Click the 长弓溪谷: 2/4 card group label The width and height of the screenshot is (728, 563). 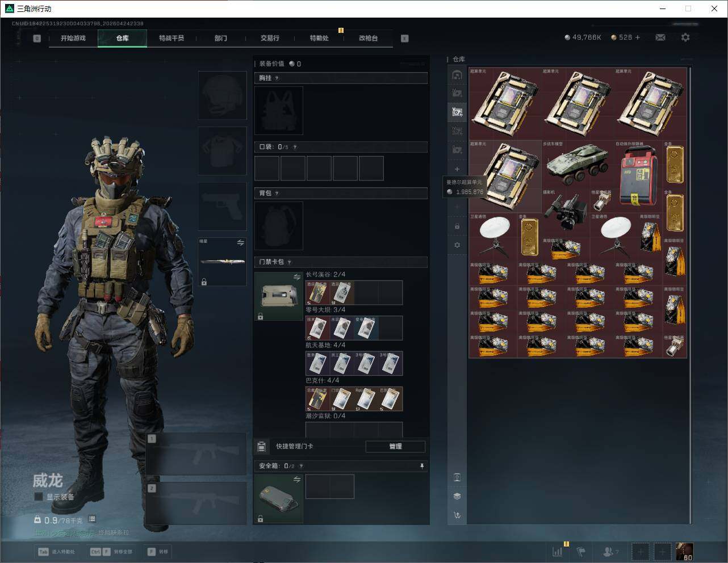coord(325,275)
